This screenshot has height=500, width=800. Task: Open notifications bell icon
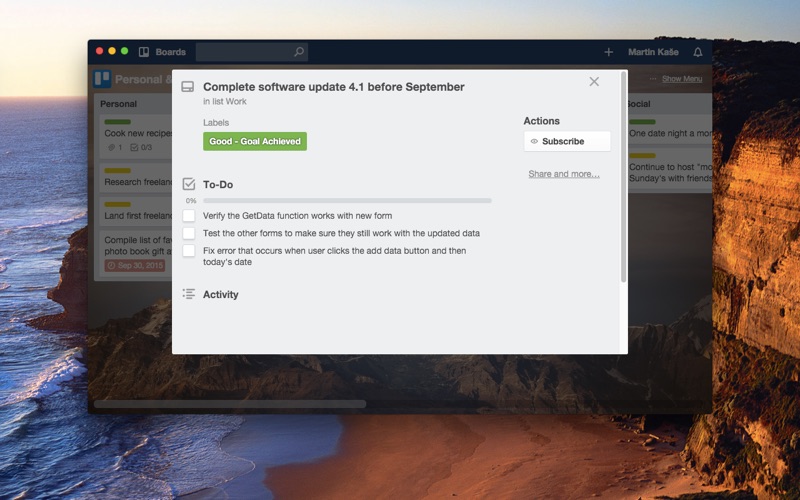(697, 52)
